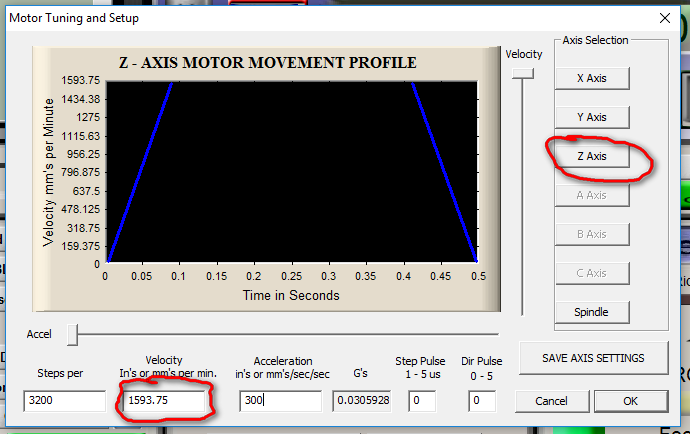Viewport: 690px width, 434px height.
Task: Focus the Steps per field showing 3200
Action: 65,401
